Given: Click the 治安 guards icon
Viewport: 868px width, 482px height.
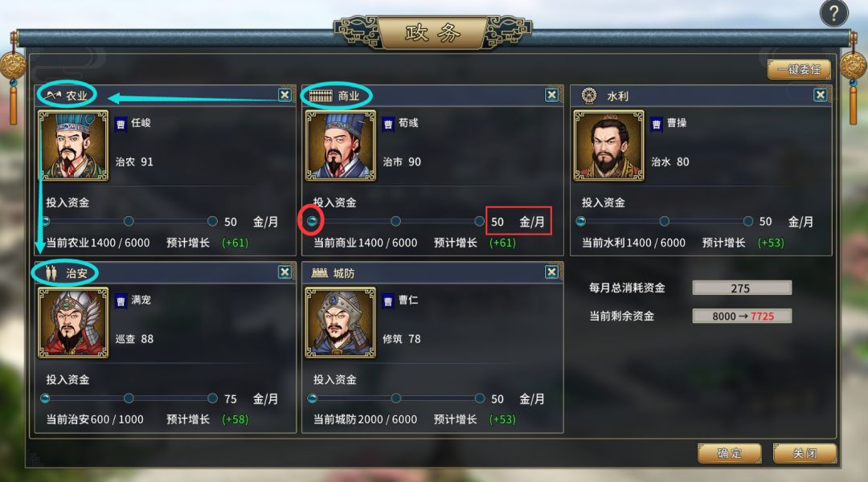Looking at the screenshot, I should [x=51, y=273].
